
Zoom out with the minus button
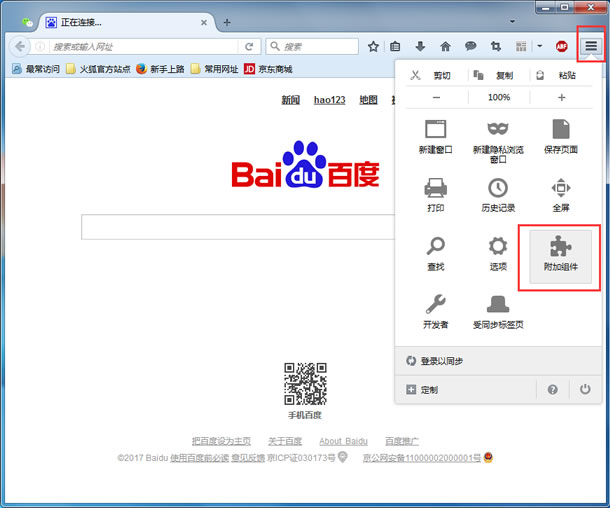436,97
